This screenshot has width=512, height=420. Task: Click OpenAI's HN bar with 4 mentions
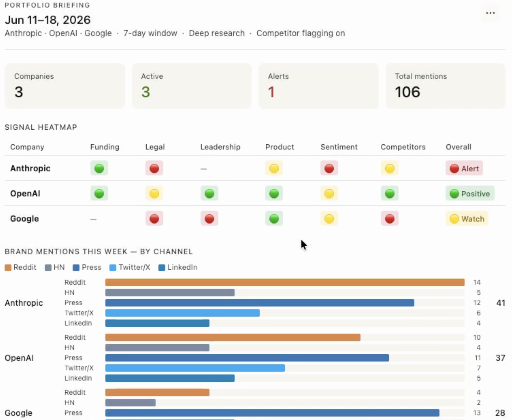pos(157,347)
